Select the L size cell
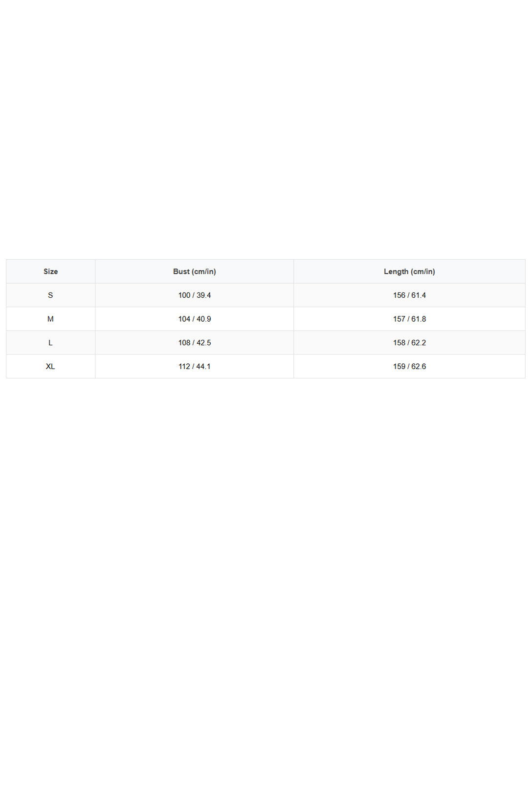 click(50, 343)
